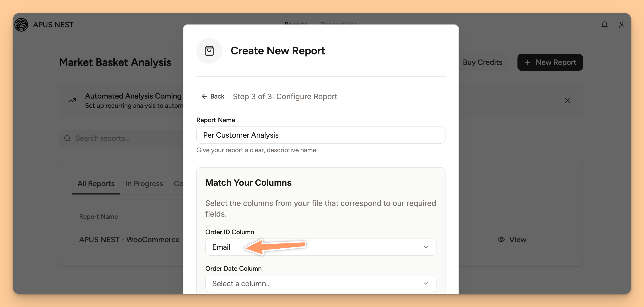Click the APUS NEST logo
The width and height of the screenshot is (644, 307).
(x=21, y=24)
